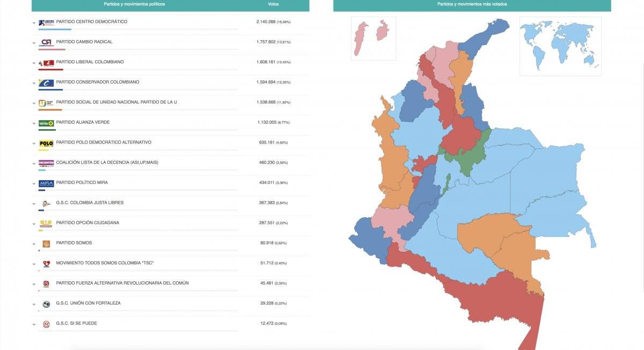Click the '434.011' vote count
Image resolution: width=644 pixels, height=350 pixels.
pos(268,183)
